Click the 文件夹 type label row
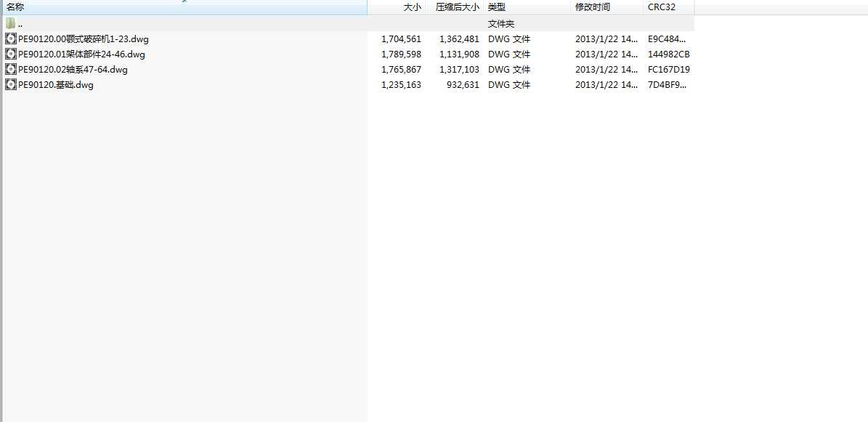This screenshot has width=868, height=422. pos(500,23)
